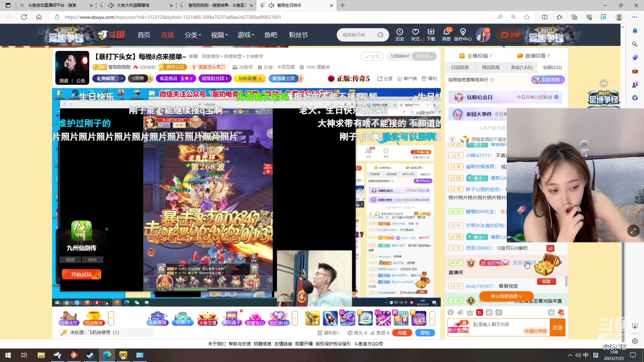Toggle the 粉 fan badge option in chat
This screenshot has height=362, width=644.
click(x=479, y=312)
